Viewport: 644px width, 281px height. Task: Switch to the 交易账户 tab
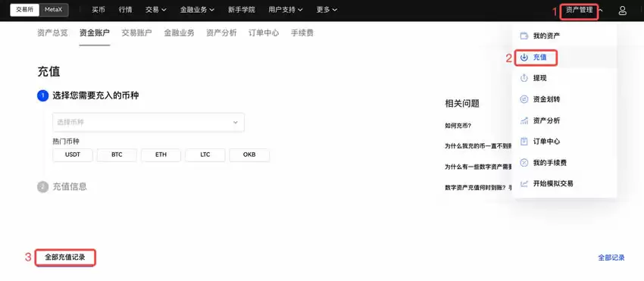[137, 33]
